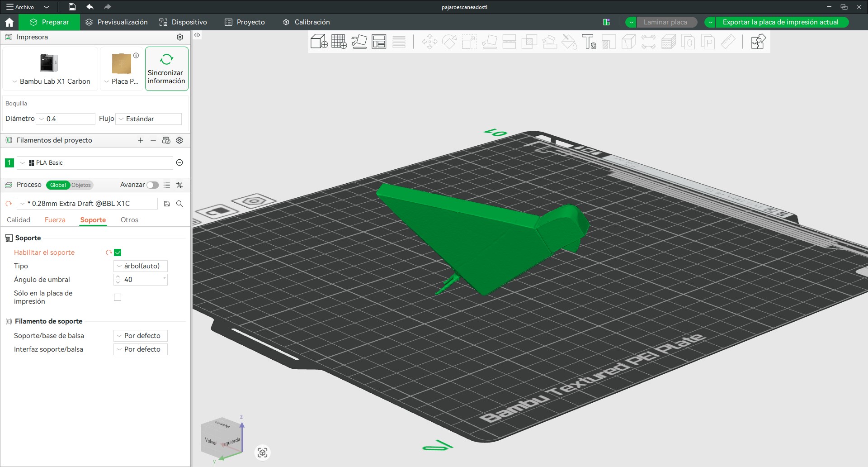
Task: Collapse the sidebar with the arrows icon
Action: click(197, 35)
